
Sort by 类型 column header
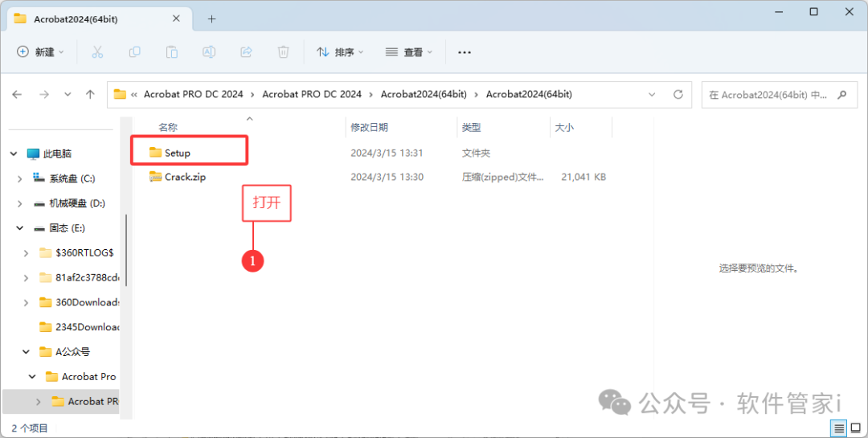(x=471, y=127)
